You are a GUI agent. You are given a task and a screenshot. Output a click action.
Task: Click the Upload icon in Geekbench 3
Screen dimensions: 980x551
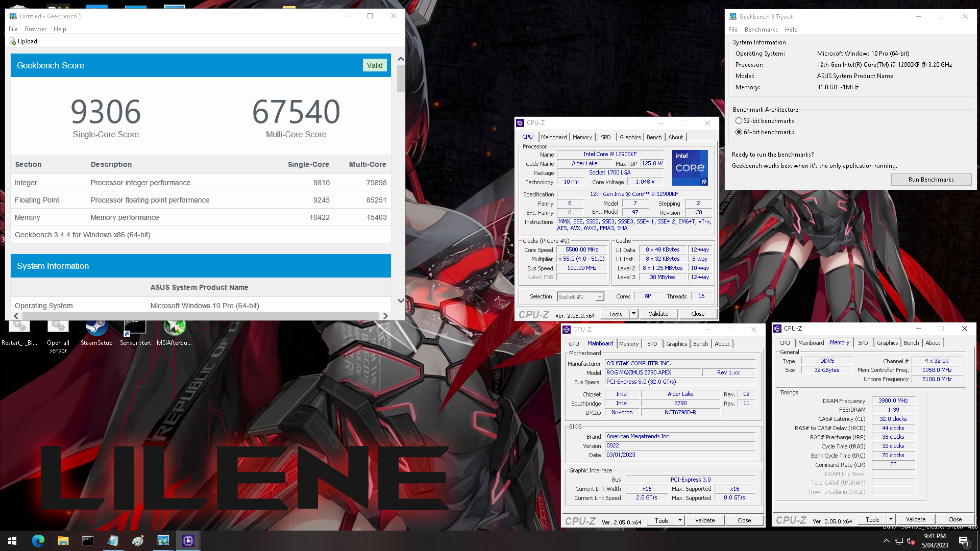(12, 41)
